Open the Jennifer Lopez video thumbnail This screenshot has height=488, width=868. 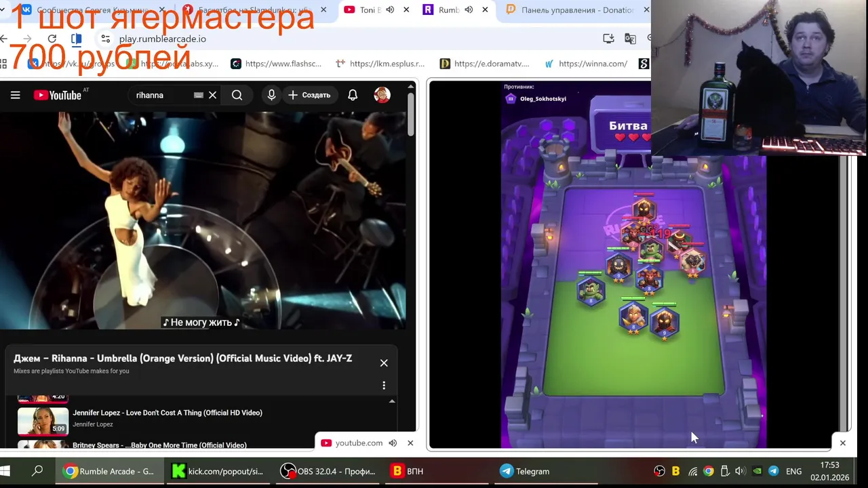click(43, 421)
